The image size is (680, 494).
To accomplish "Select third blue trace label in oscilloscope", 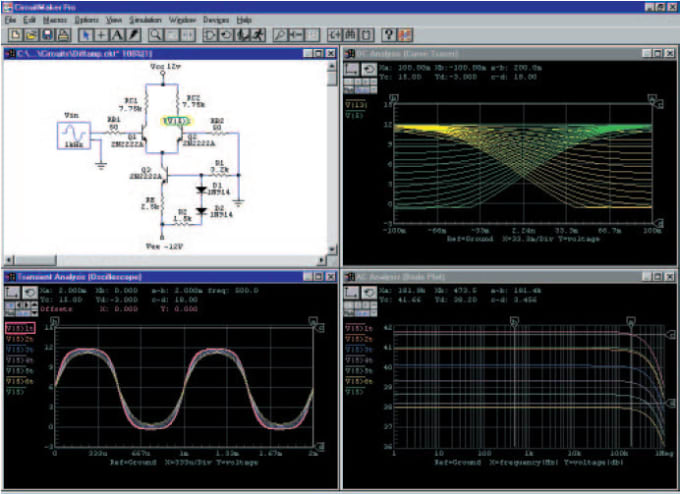I will [20, 350].
